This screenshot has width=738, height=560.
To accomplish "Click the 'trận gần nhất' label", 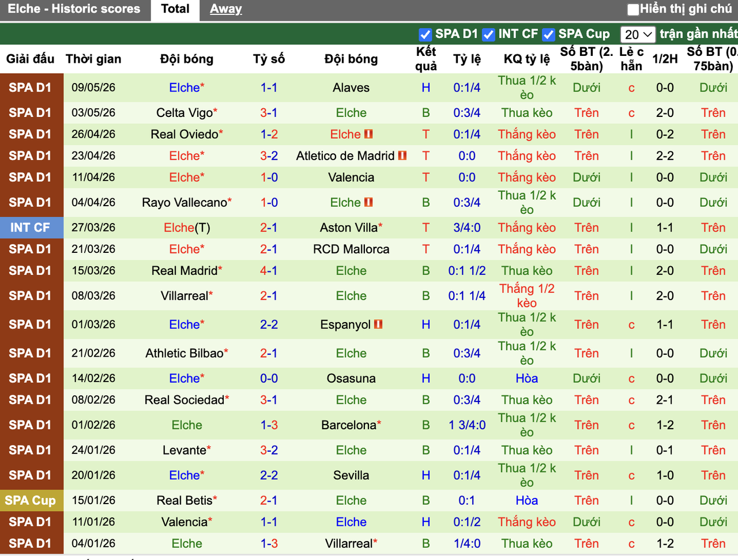I will [x=699, y=34].
